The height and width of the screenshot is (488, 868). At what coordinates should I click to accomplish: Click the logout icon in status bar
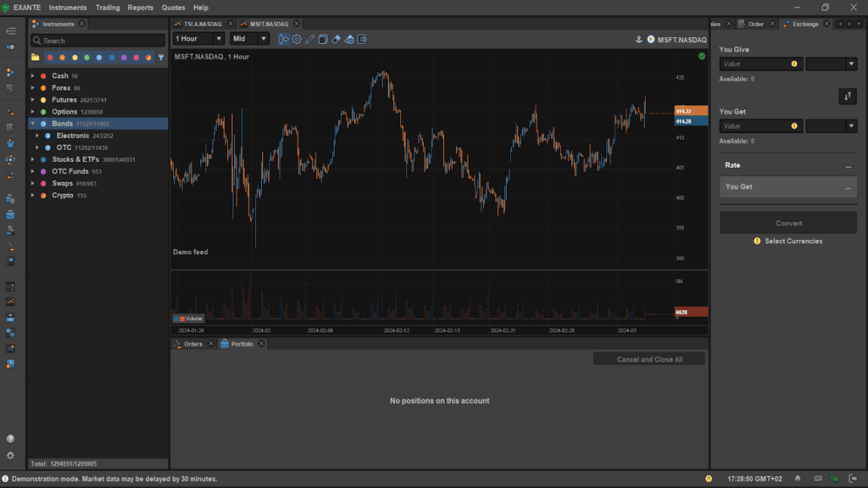pyautogui.click(x=853, y=479)
